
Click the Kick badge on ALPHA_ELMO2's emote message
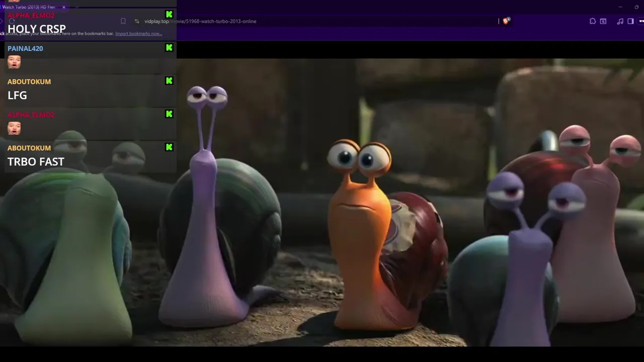tap(169, 114)
